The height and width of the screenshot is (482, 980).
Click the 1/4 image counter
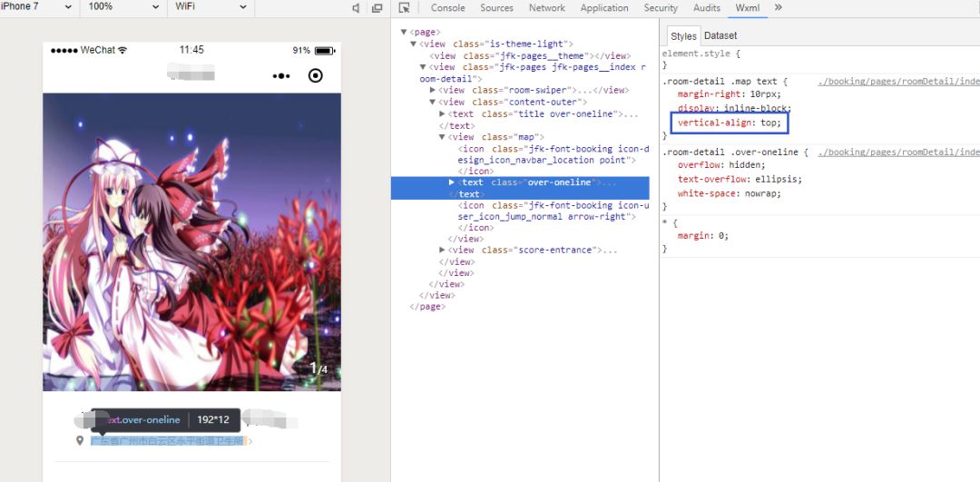click(x=318, y=369)
